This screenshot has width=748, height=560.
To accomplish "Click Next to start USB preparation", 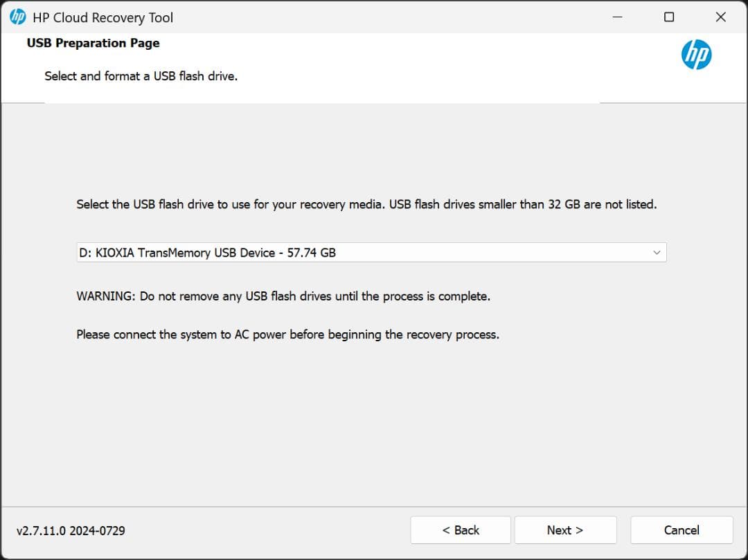I will tap(565, 530).
